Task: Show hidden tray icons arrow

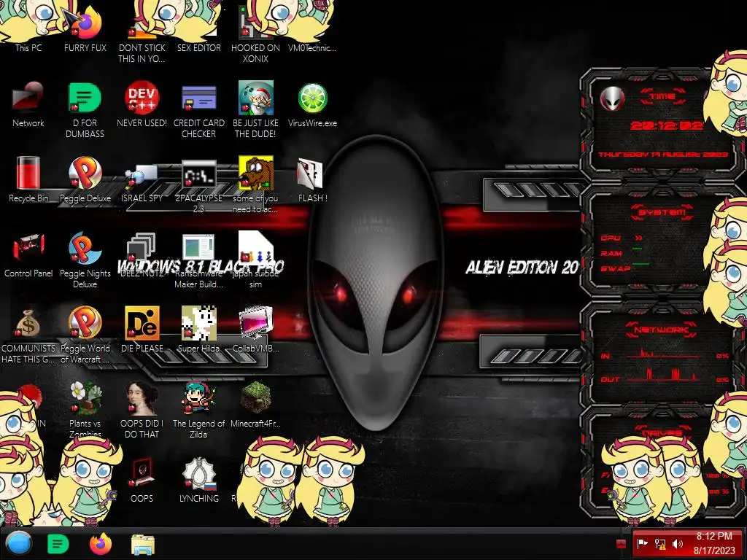Action: point(621,544)
